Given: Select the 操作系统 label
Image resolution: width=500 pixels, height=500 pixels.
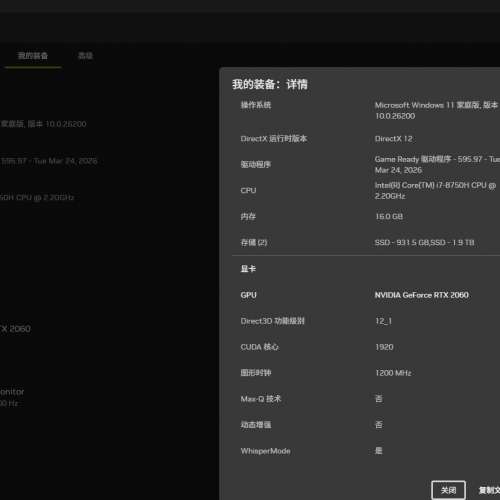Looking at the screenshot, I should [256, 105].
